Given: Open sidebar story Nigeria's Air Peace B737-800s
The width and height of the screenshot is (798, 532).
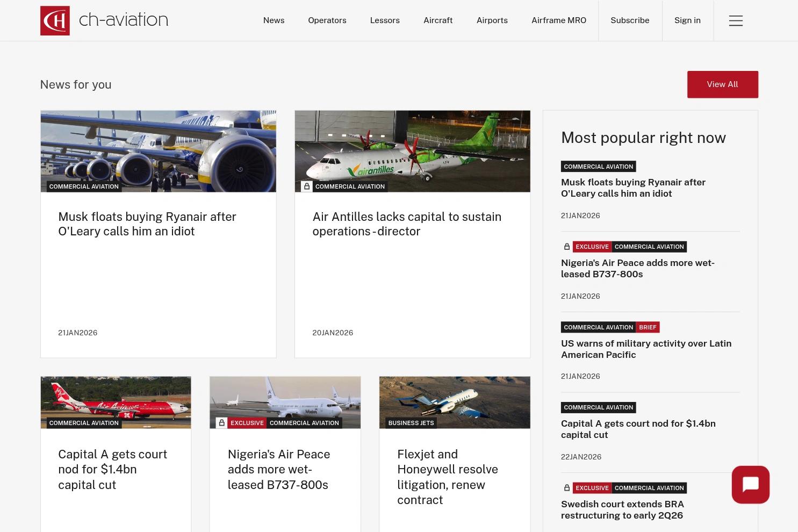Looking at the screenshot, I should tap(638, 269).
